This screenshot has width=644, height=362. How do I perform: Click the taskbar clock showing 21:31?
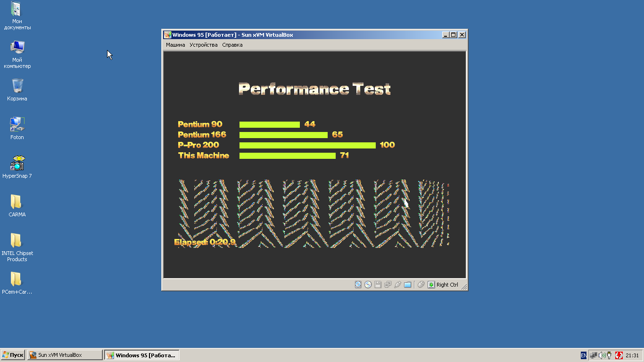point(632,355)
